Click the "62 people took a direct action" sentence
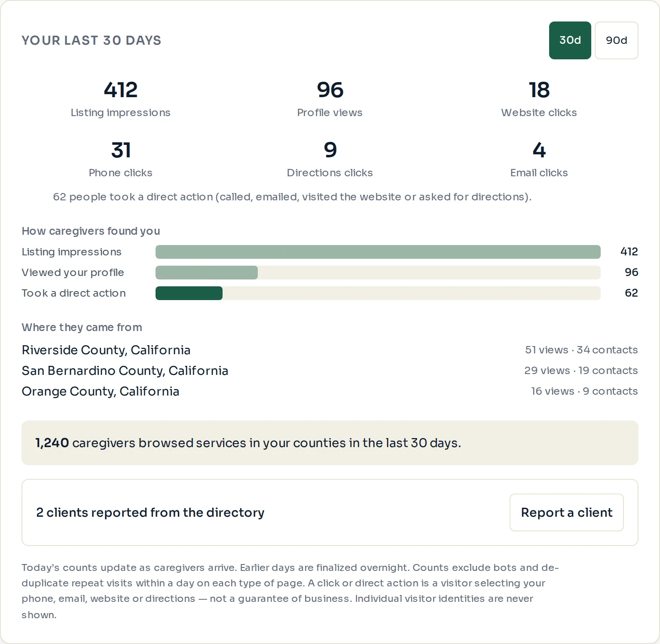 (x=292, y=197)
